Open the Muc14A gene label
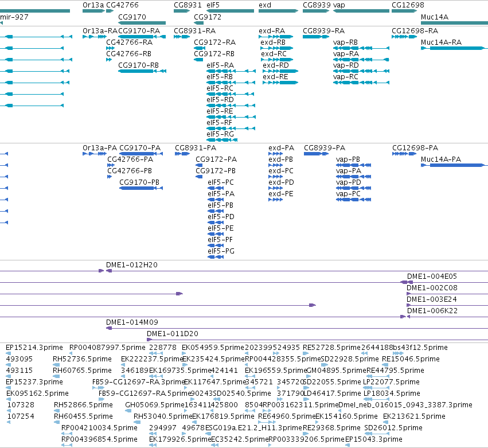488x448 pixels. [435, 17]
